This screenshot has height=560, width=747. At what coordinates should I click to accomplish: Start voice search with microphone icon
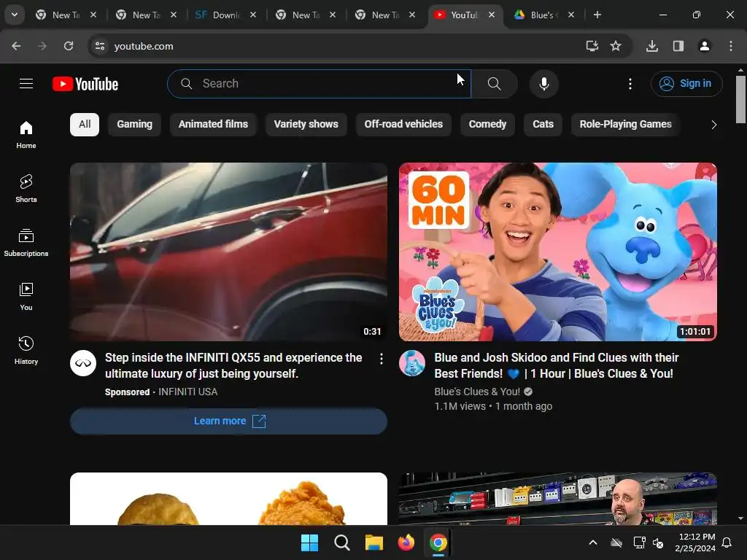543,84
